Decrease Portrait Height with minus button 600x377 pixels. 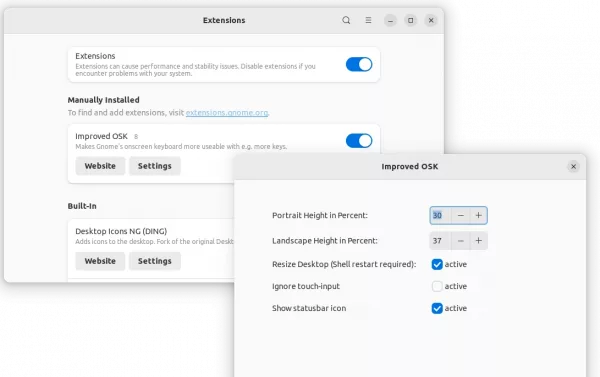(x=461, y=215)
